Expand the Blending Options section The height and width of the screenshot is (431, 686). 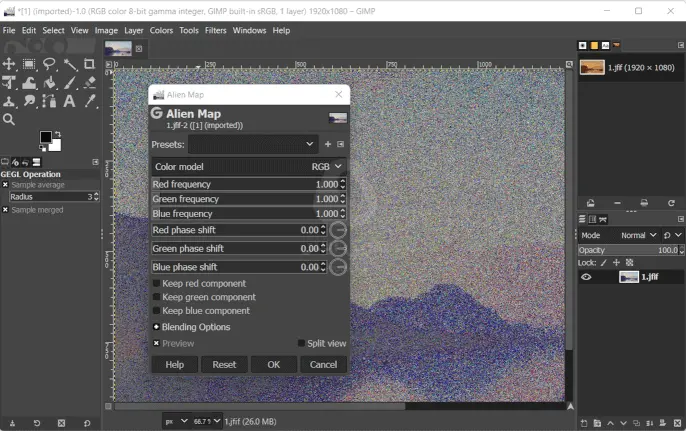click(156, 327)
